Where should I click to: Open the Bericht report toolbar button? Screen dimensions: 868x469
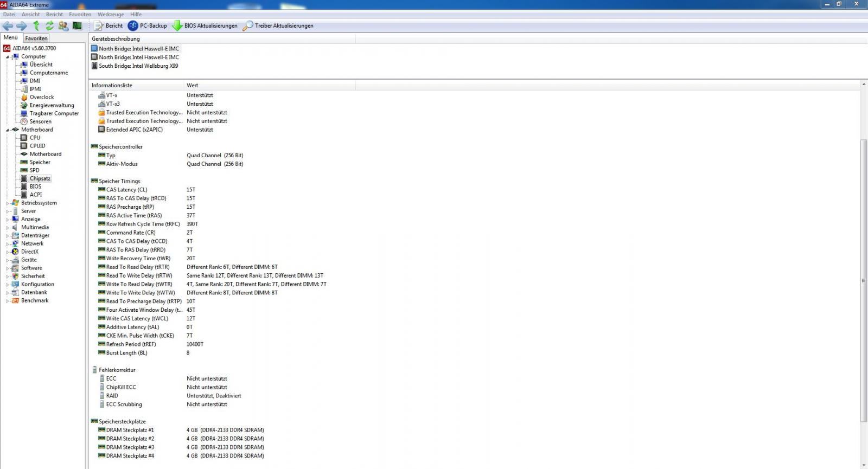coord(108,25)
